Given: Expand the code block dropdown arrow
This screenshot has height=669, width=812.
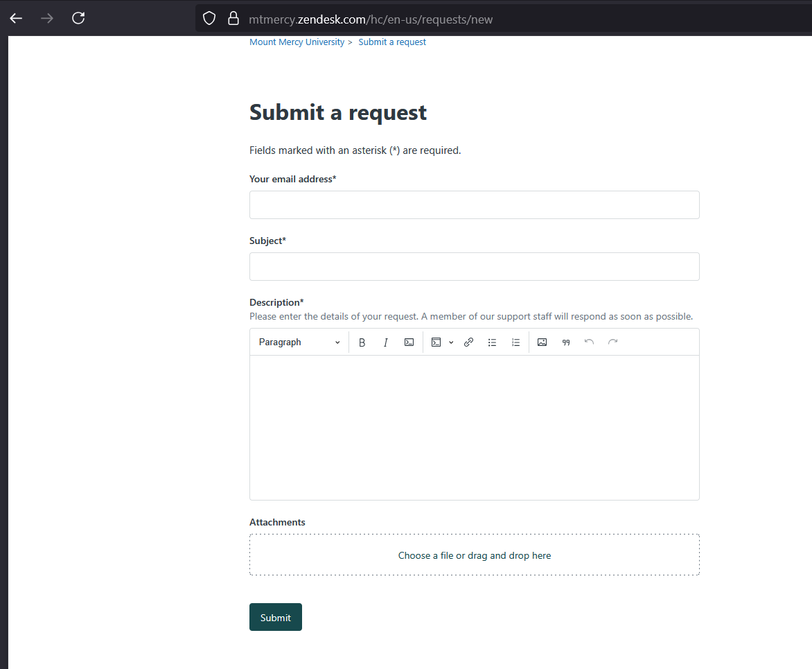Looking at the screenshot, I should point(451,342).
